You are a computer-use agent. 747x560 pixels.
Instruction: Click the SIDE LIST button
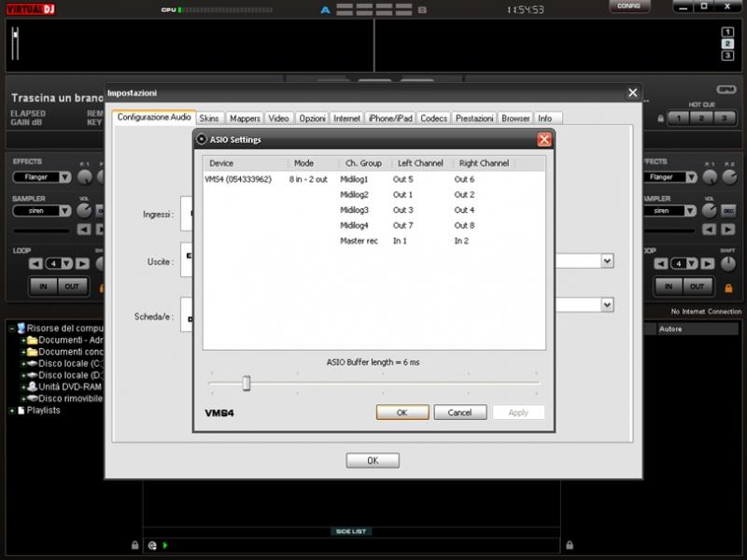point(351,531)
